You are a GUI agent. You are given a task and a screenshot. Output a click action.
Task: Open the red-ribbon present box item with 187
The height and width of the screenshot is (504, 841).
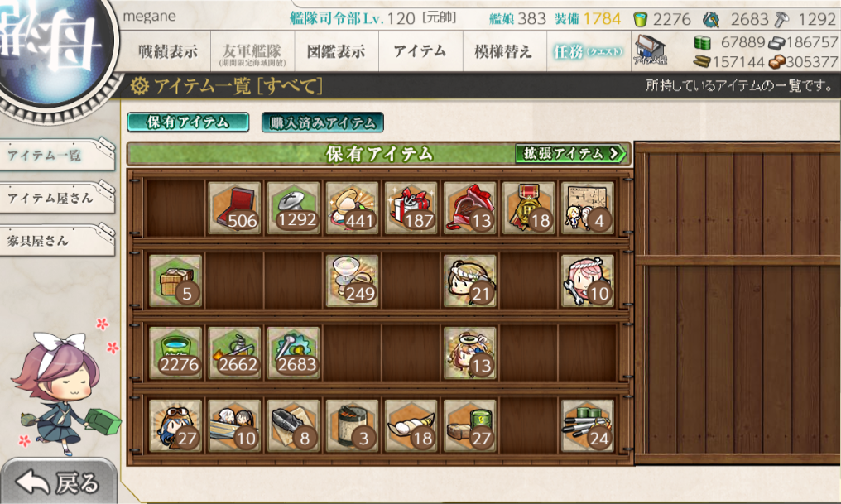pyautogui.click(x=411, y=208)
